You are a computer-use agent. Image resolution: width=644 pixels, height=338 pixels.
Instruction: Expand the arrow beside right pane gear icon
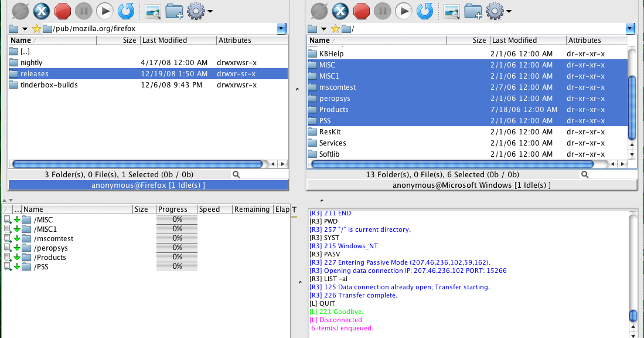click(509, 12)
